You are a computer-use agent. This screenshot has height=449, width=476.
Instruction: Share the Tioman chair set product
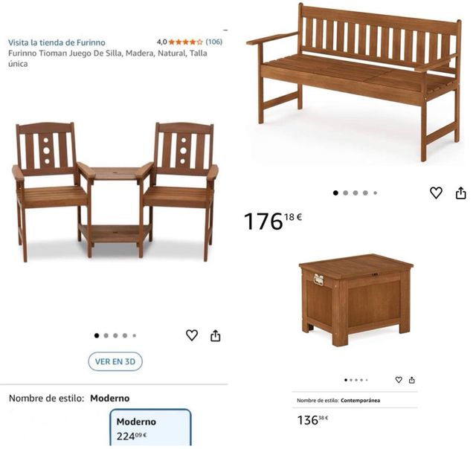tap(215, 335)
